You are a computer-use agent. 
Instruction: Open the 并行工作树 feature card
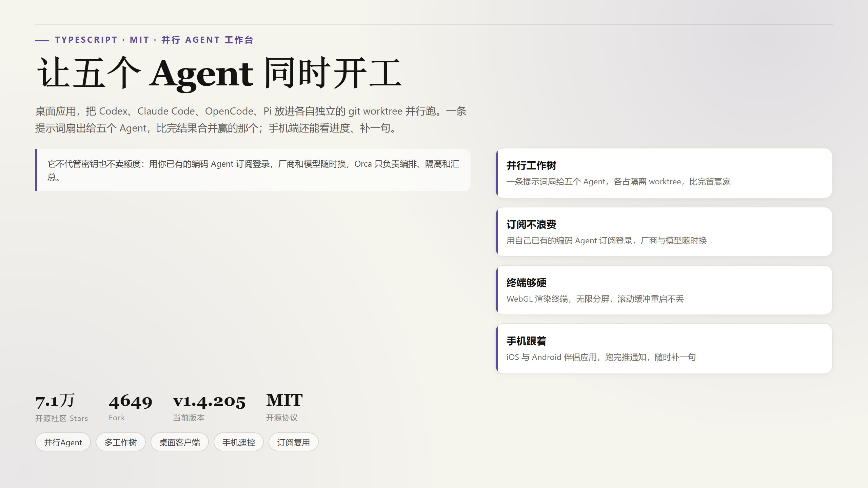click(664, 173)
